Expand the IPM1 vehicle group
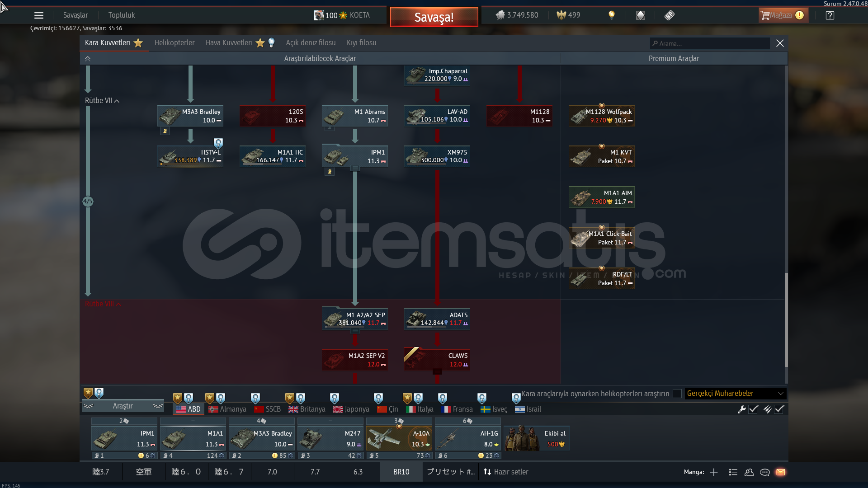Viewport: 868px width, 488px height. 355,168
